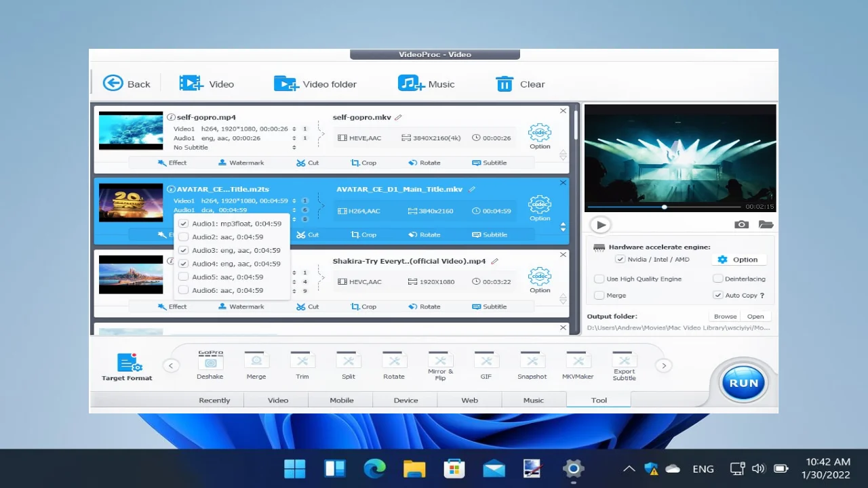Clear the list with trash icon
Image resolution: width=868 pixels, height=488 pixels.
520,83
